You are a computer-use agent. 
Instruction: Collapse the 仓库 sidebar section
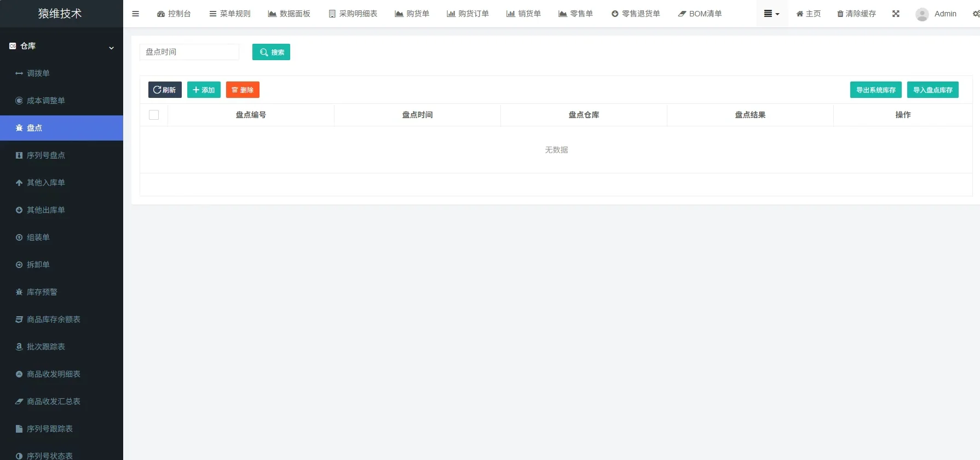click(61, 46)
